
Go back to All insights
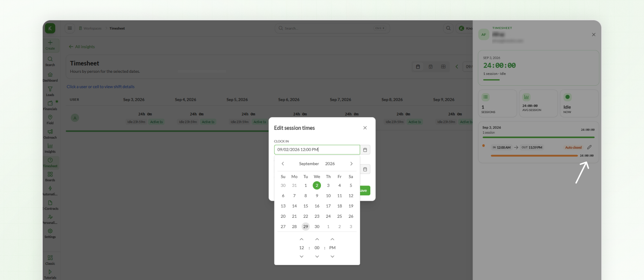tap(82, 47)
